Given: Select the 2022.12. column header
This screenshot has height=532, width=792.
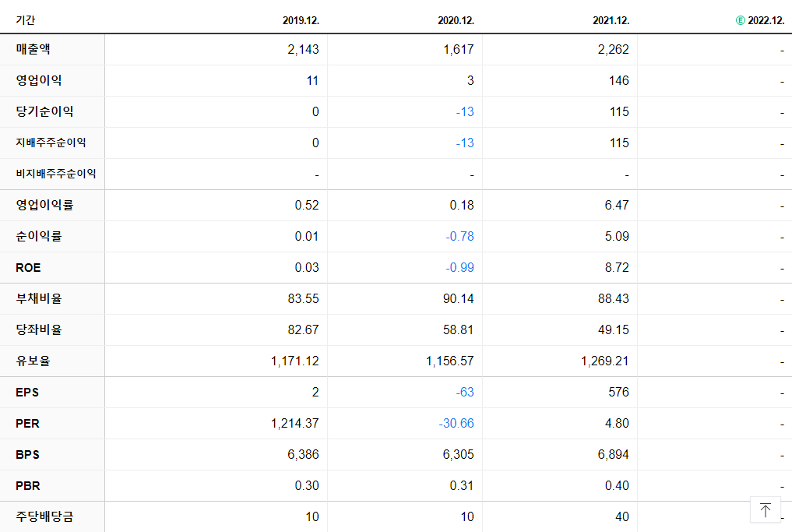Looking at the screenshot, I should click(766, 20).
